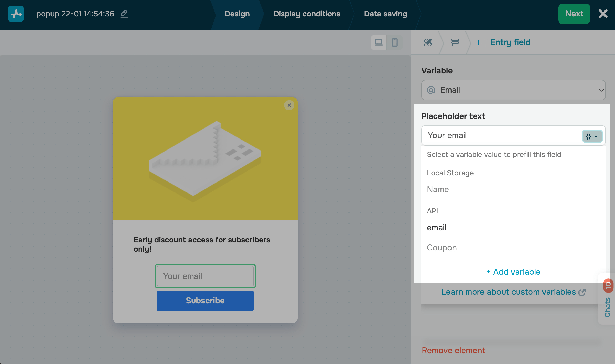Click the Placeholder text input field

coord(500,135)
